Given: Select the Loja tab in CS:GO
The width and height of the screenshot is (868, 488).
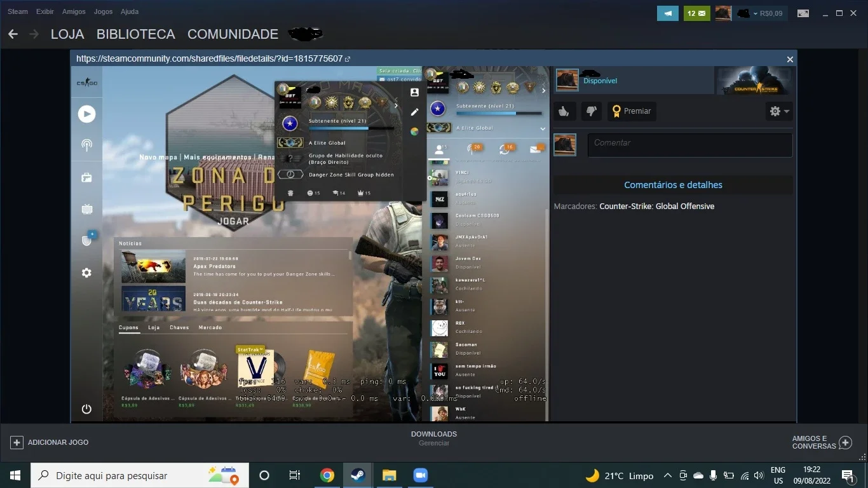Looking at the screenshot, I should (154, 328).
